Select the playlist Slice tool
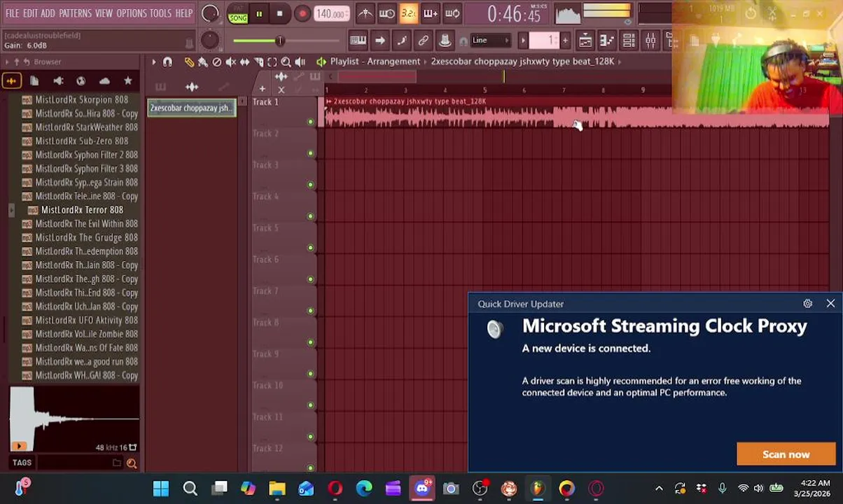The image size is (843, 504). coord(258,62)
